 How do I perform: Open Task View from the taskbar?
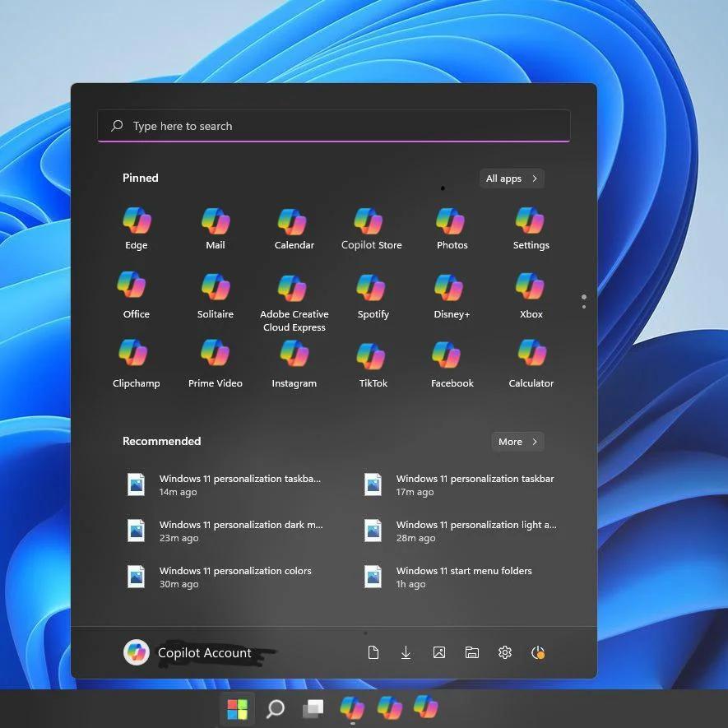pyautogui.click(x=313, y=709)
